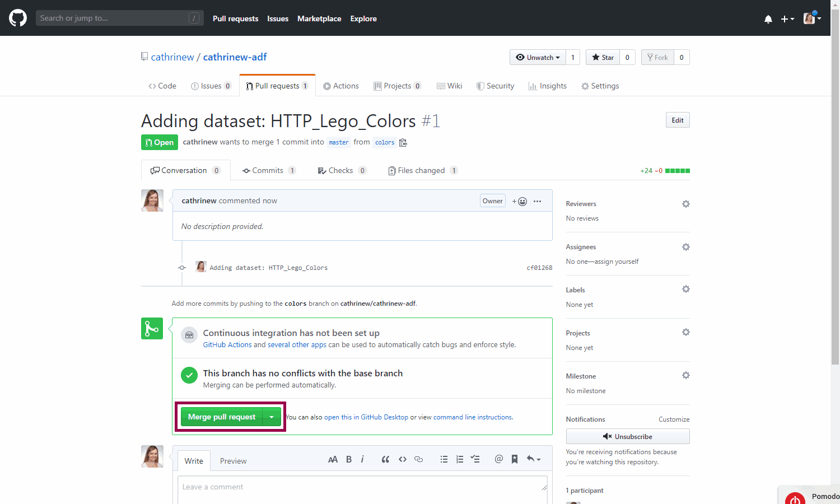Open Reviewers gear settings
Viewport: 840px width, 504px height.
(685, 204)
